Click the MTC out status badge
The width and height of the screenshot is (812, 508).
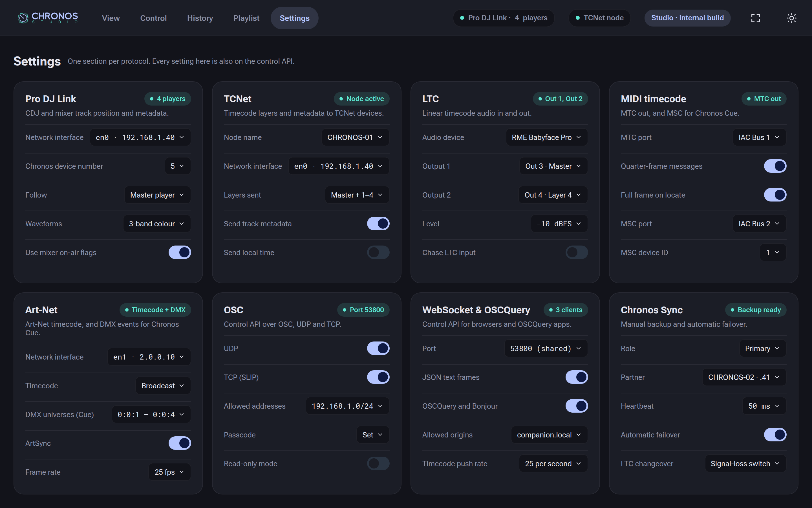[x=764, y=99]
